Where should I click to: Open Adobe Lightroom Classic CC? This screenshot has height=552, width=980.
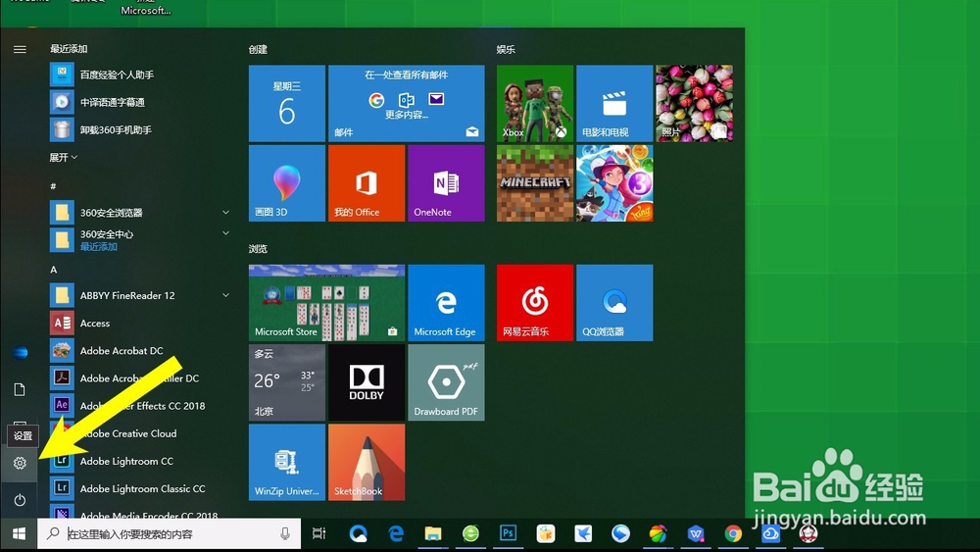pyautogui.click(x=140, y=489)
